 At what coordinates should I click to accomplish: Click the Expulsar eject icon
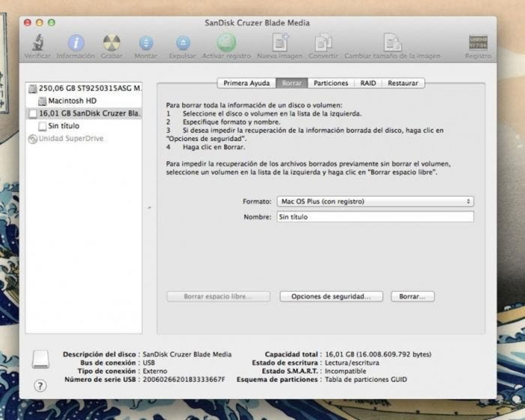pos(183,43)
